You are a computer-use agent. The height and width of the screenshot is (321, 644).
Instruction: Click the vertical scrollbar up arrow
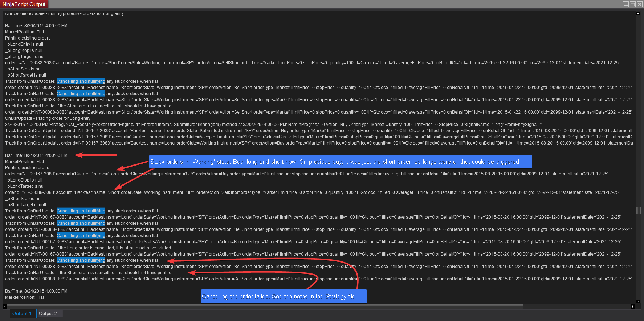(x=638, y=13)
